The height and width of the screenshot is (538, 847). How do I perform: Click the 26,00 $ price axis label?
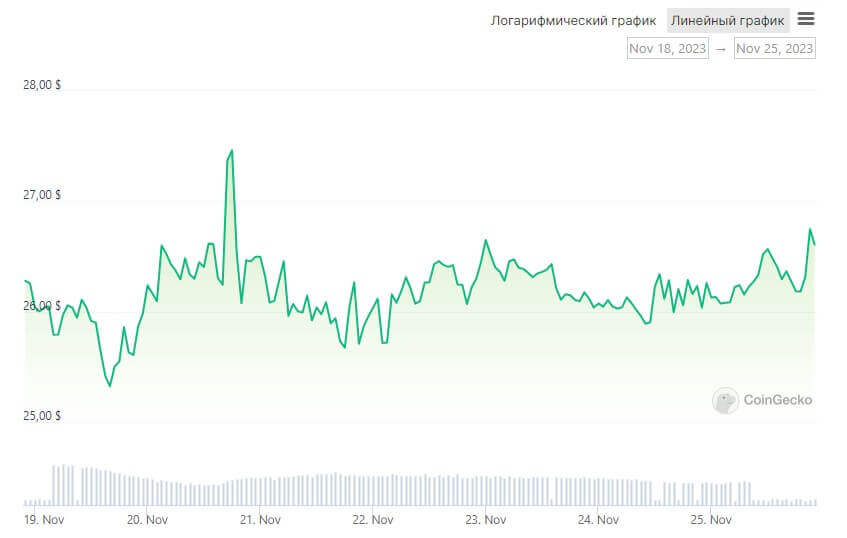(41, 305)
